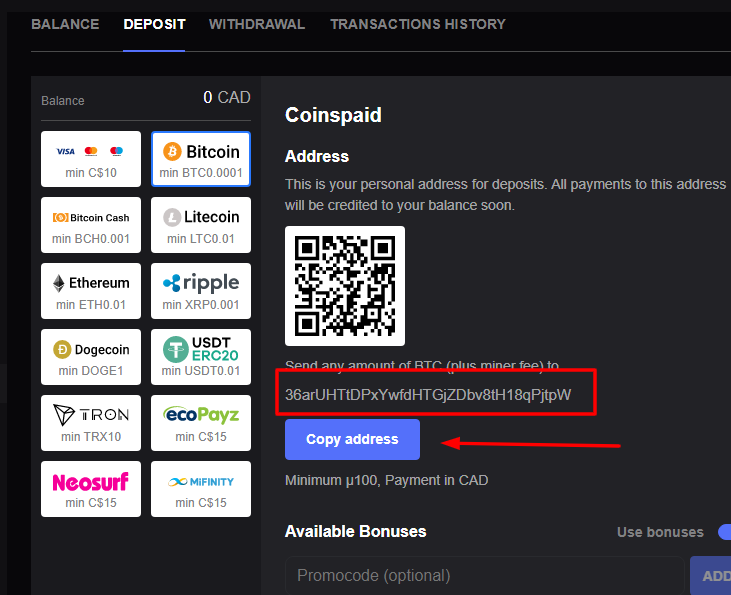Select Ethereum as deposit method
Image resolution: width=731 pixels, height=595 pixels.
91,291
